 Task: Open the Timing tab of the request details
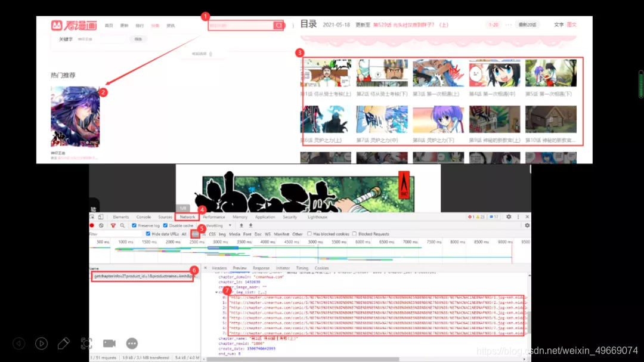point(302,268)
